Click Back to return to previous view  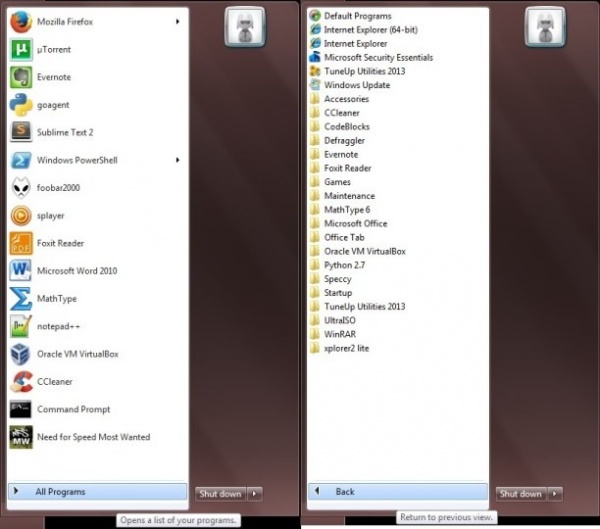[x=398, y=491]
